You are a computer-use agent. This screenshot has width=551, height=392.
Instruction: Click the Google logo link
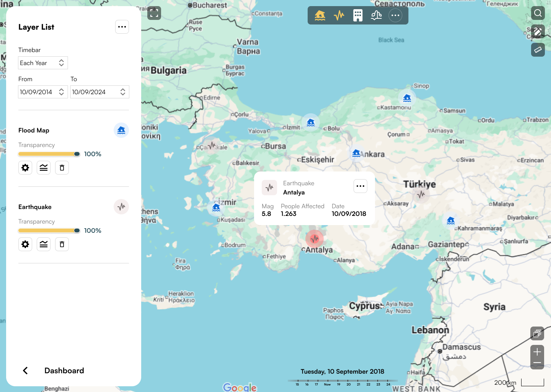(x=240, y=387)
